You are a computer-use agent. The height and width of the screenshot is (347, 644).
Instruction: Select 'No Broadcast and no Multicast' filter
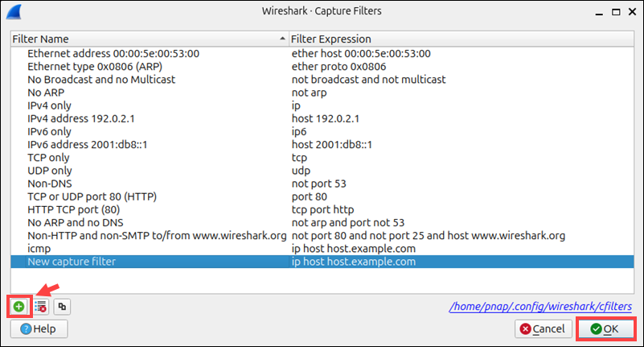(101, 80)
